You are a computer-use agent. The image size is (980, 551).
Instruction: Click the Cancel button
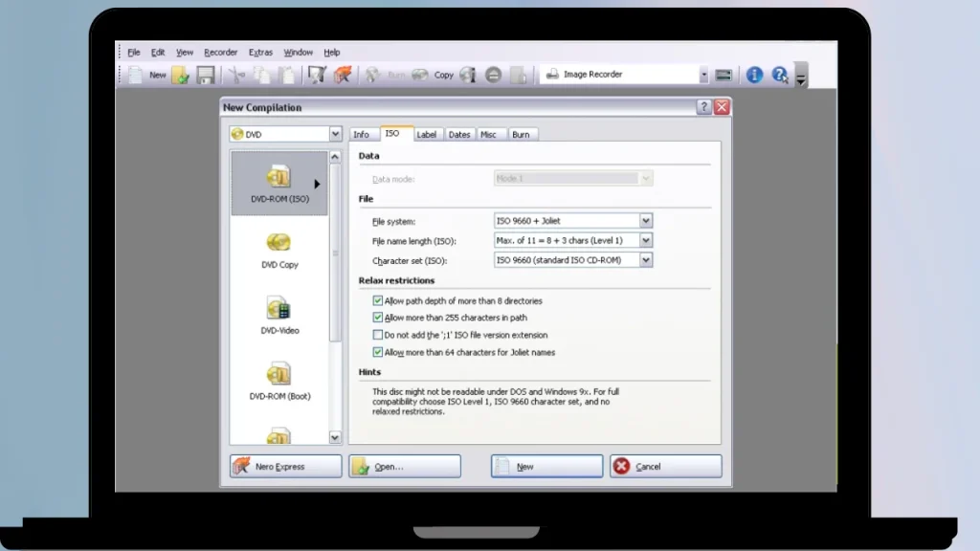tap(666, 466)
